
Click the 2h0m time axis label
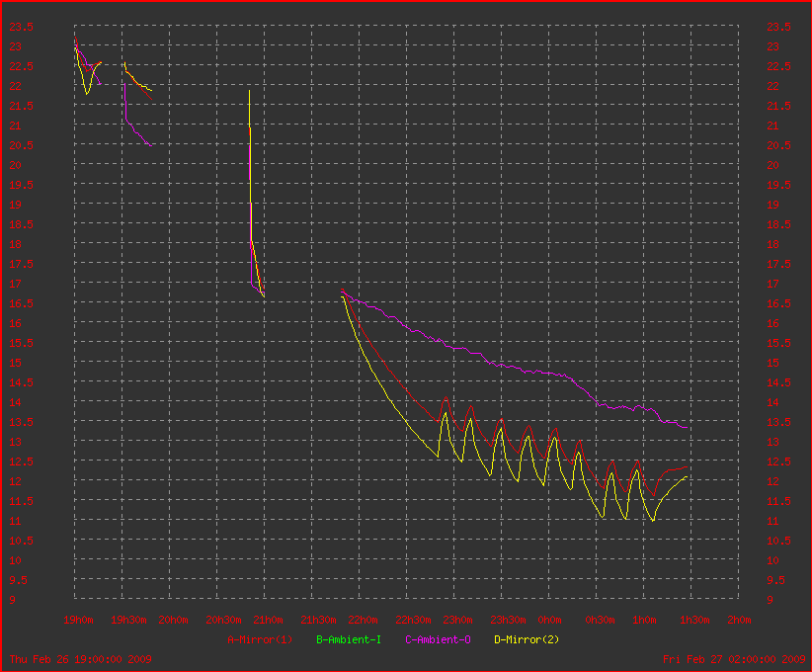739,621
